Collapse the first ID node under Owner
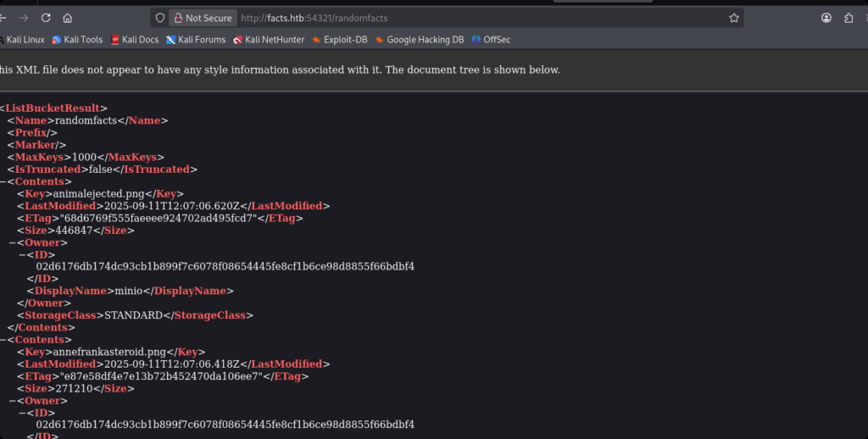 point(21,254)
